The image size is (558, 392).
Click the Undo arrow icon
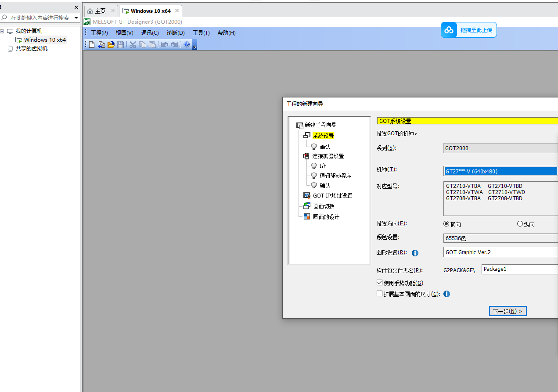[x=165, y=45]
